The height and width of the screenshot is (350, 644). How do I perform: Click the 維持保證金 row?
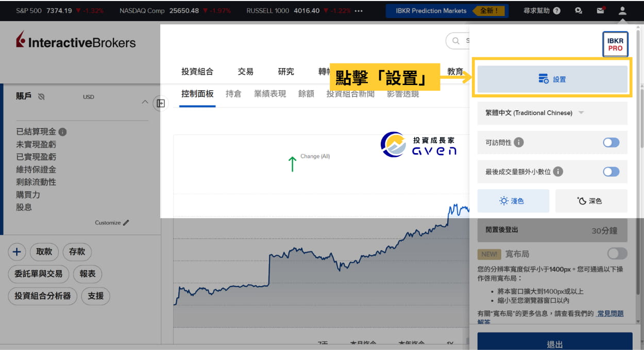pyautogui.click(x=36, y=170)
